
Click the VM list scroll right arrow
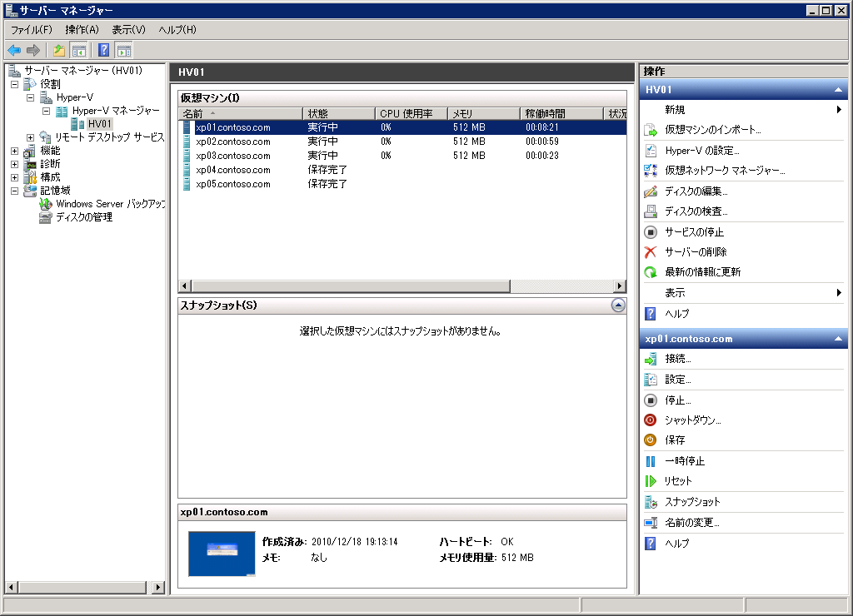pyautogui.click(x=620, y=286)
